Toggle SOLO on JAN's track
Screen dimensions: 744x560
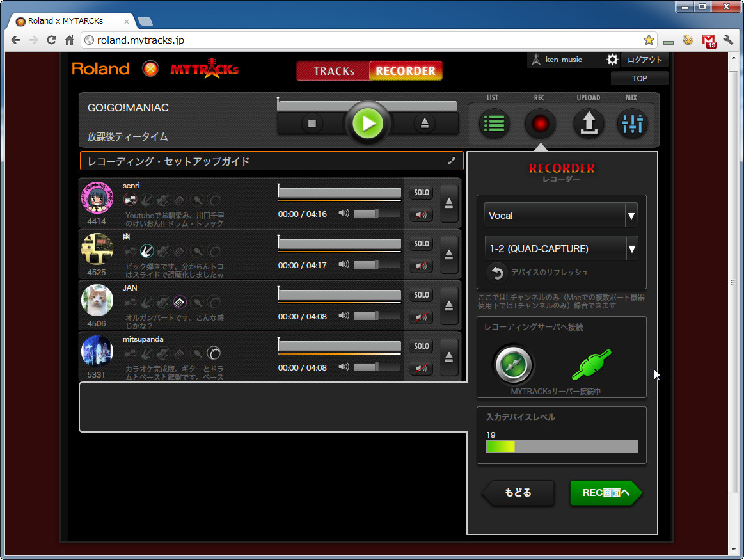(422, 295)
